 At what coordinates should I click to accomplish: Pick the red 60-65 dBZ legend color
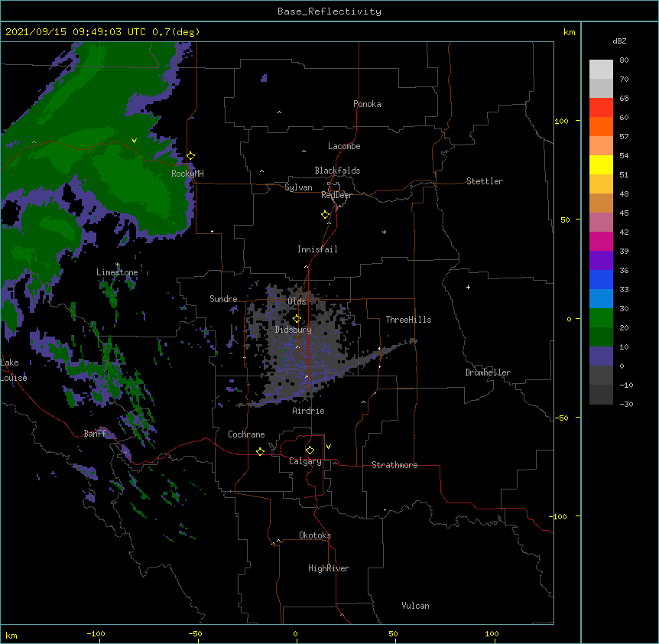tap(601, 108)
